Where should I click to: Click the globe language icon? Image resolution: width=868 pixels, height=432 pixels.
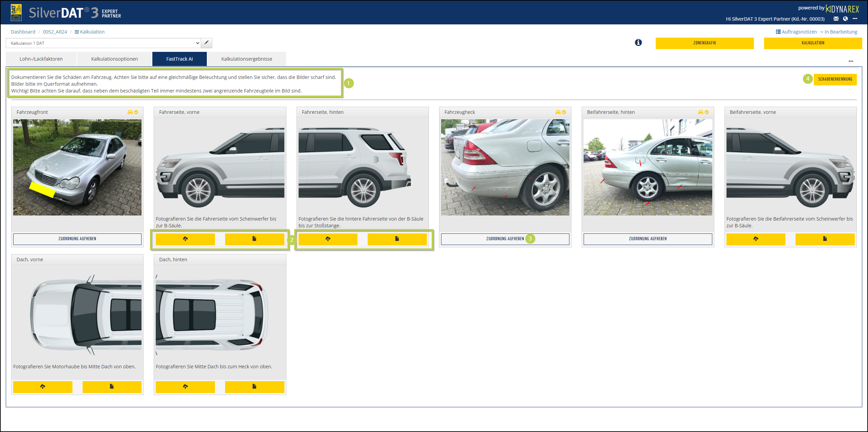click(845, 19)
